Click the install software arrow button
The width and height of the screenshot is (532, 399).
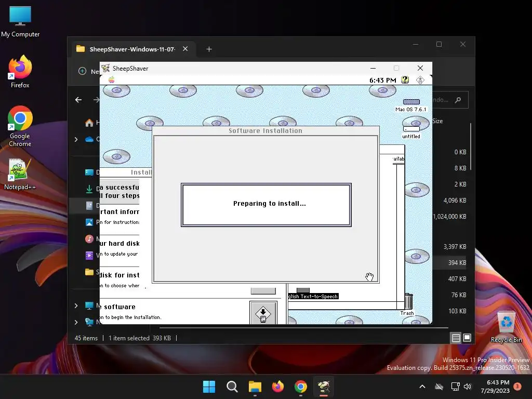(263, 313)
